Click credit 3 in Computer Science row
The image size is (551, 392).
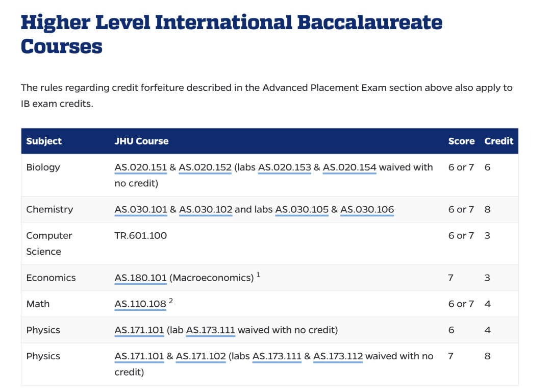[x=487, y=235]
